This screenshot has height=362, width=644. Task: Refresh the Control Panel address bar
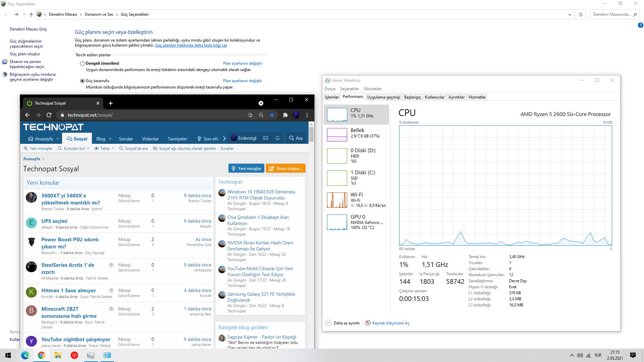581,14
